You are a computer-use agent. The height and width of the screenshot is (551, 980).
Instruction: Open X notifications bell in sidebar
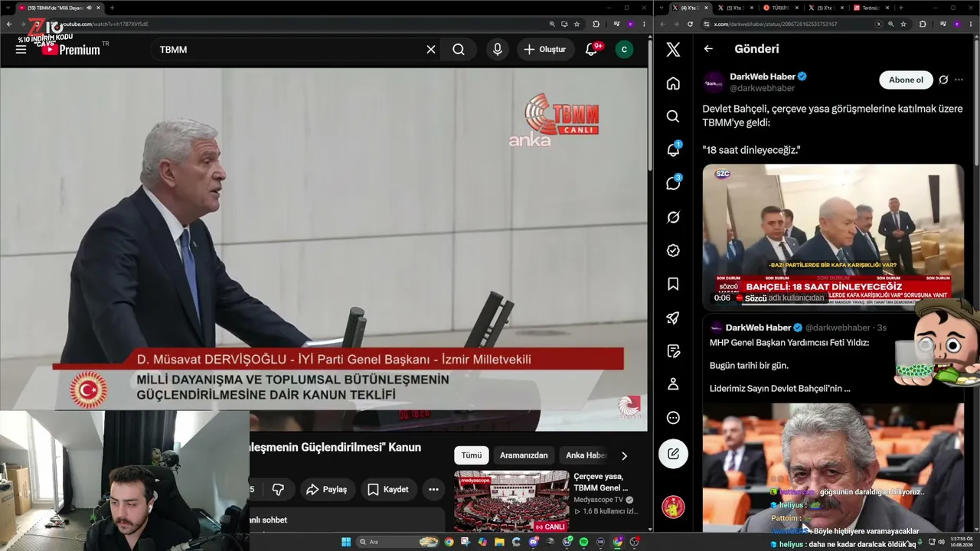(x=673, y=150)
